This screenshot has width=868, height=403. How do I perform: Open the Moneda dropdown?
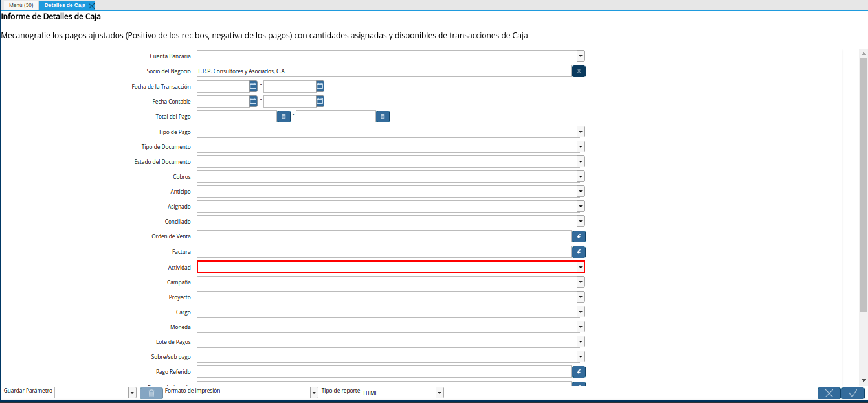(x=580, y=327)
